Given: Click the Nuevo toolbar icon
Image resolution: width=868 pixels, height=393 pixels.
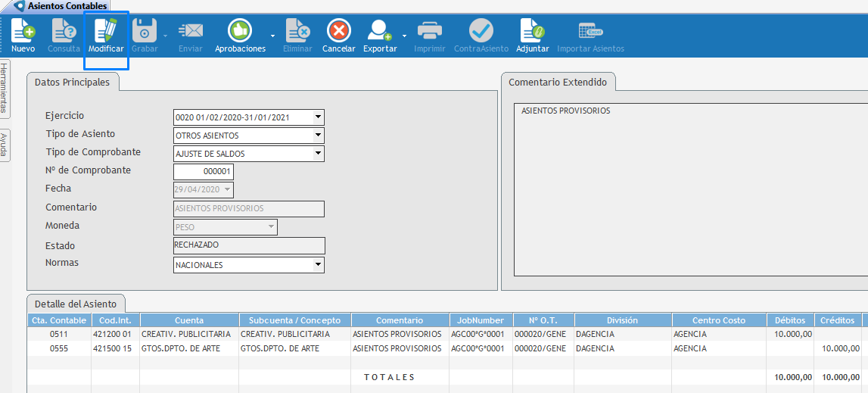Looking at the screenshot, I should pyautogui.click(x=23, y=31).
